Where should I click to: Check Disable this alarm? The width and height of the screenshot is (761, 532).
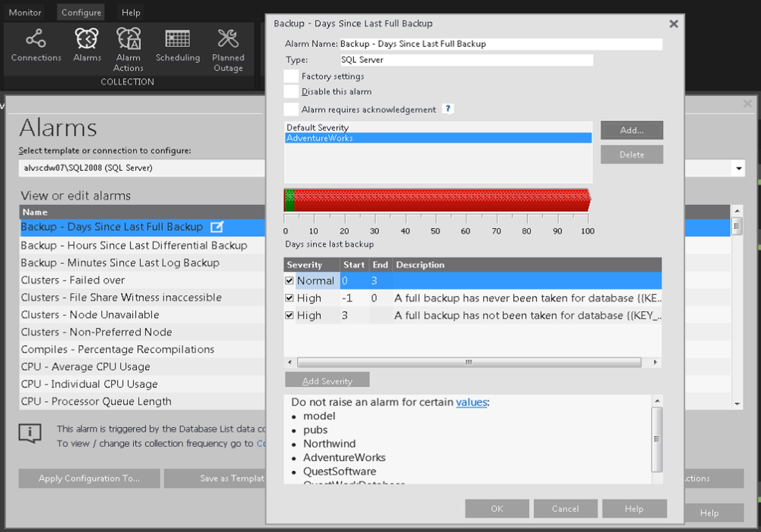coord(291,91)
